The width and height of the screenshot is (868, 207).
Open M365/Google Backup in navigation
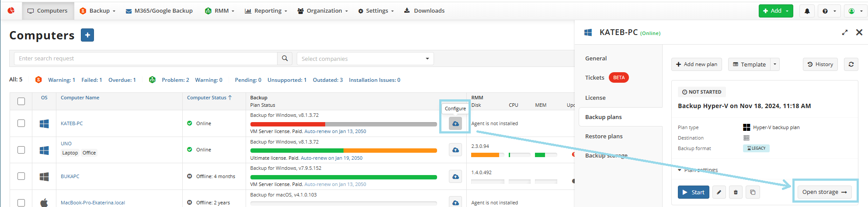159,11
